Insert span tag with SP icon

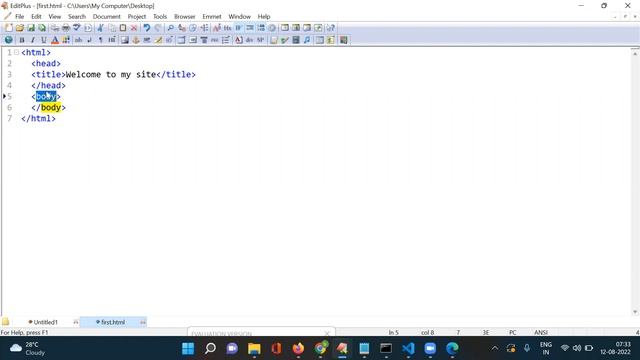point(260,40)
